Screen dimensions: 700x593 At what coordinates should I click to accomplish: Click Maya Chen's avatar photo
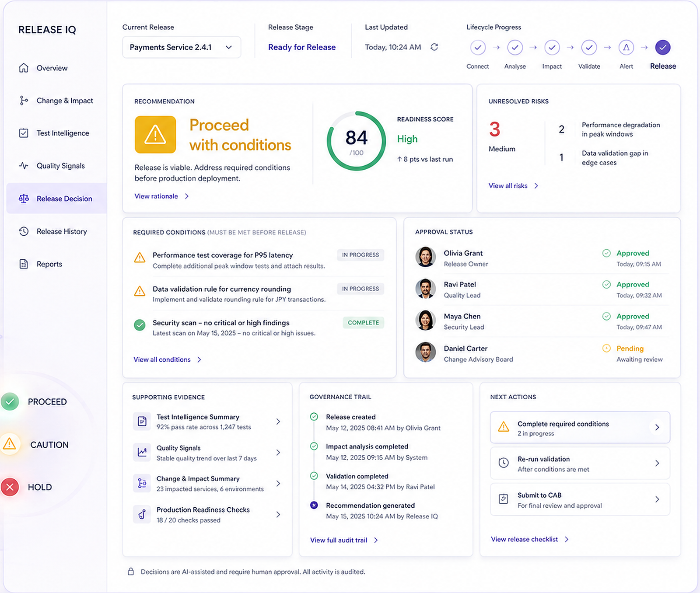click(x=425, y=321)
